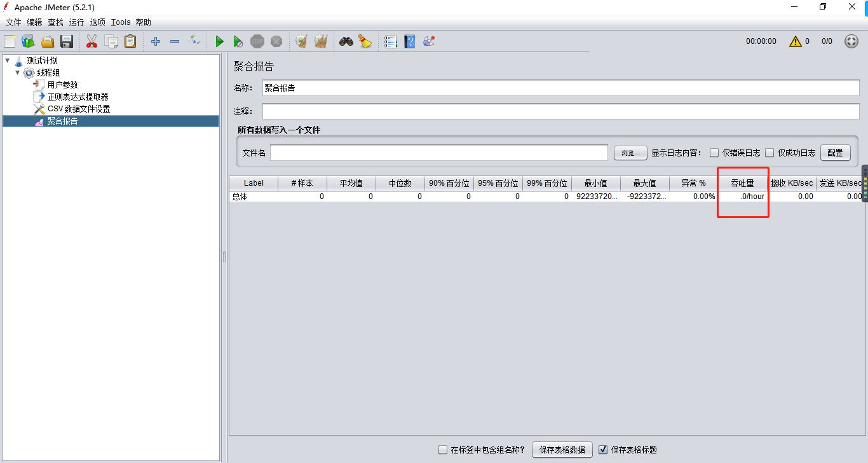The width and height of the screenshot is (868, 463).
Task: Open Help with question mark book icon
Action: pyautogui.click(x=410, y=41)
